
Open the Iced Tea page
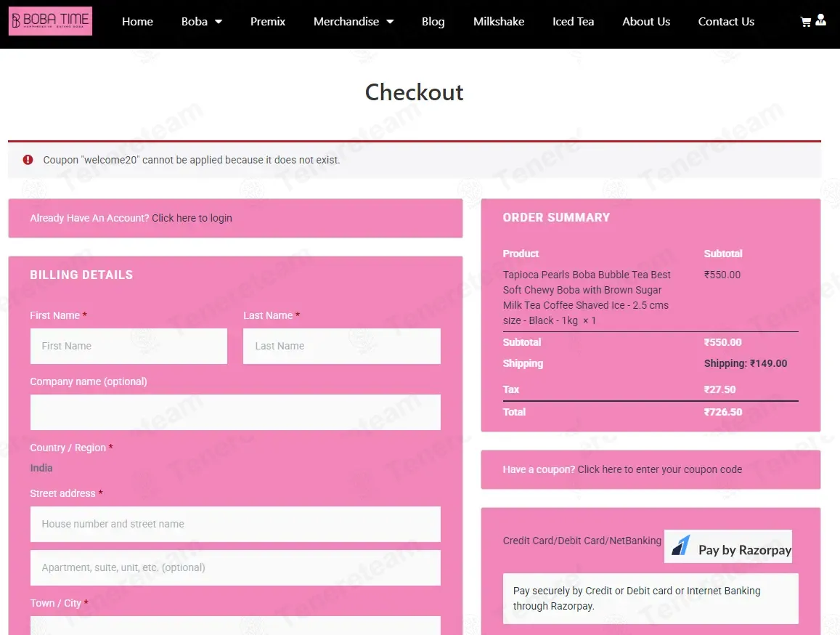tap(574, 22)
